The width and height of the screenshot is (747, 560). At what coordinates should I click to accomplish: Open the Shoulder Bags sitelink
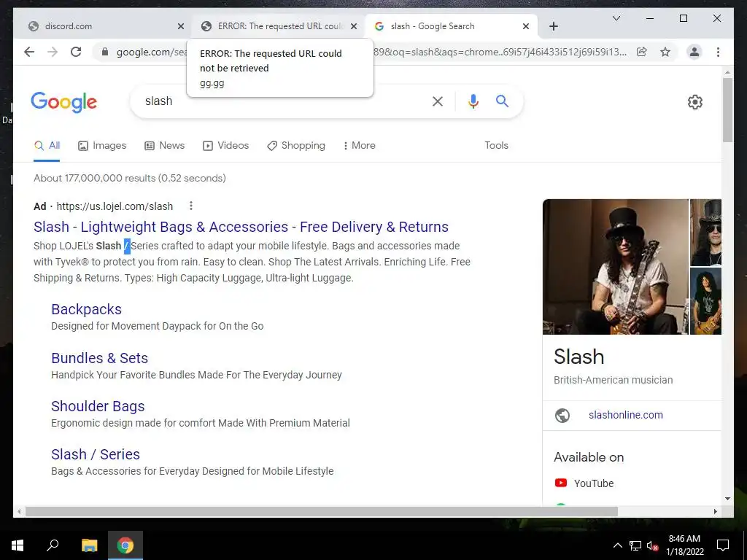[98, 406]
